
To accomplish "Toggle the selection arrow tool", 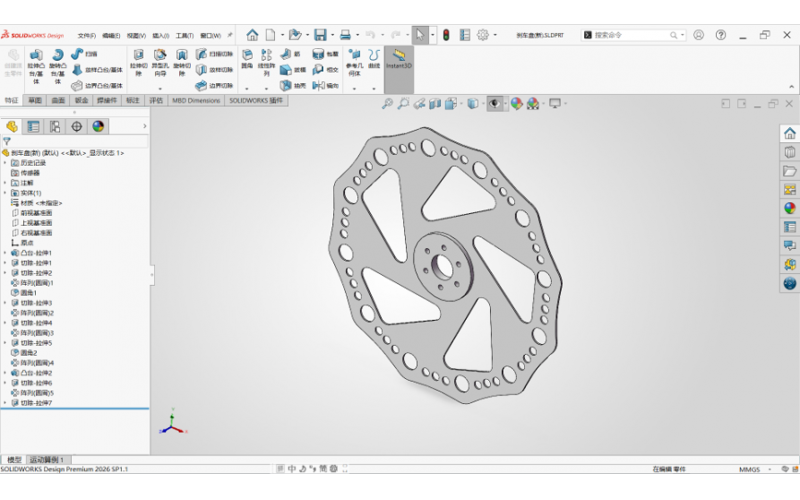I will coord(419,35).
